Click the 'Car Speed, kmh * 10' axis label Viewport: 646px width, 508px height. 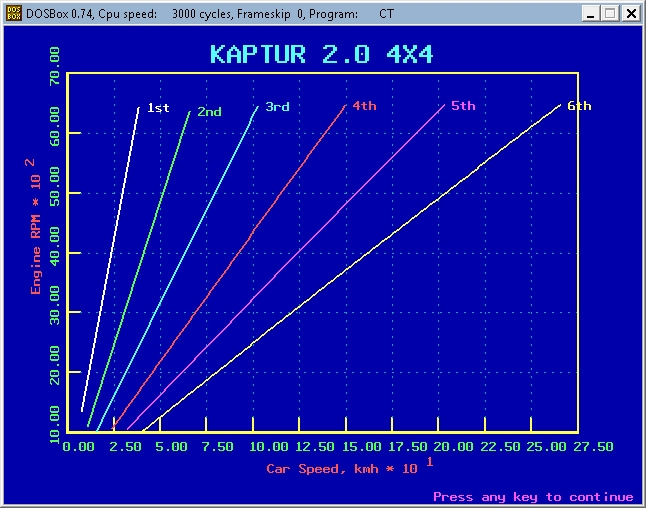pos(342,468)
